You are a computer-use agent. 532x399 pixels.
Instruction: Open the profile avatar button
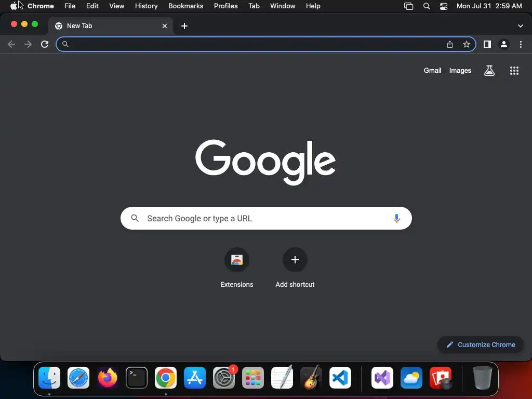click(x=504, y=44)
